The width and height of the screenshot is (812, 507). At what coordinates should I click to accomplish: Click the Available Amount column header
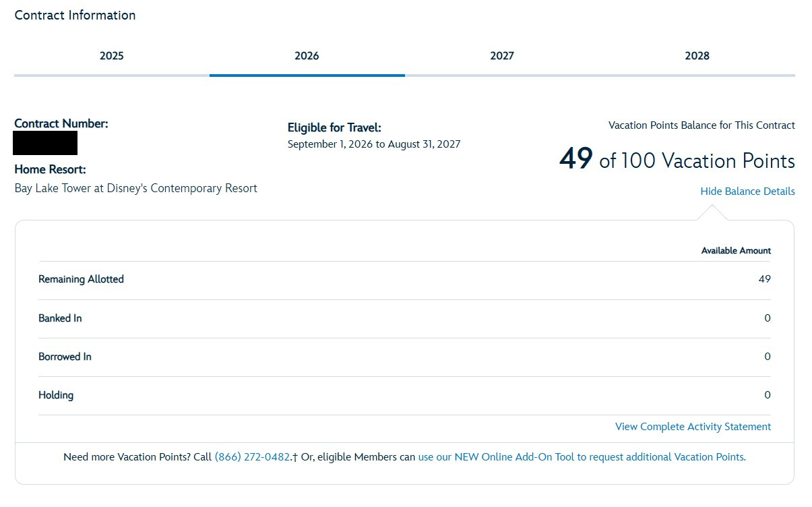point(736,251)
